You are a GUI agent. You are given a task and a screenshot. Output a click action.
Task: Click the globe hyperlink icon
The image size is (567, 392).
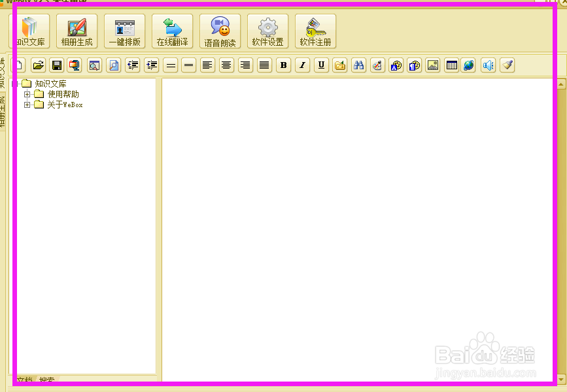click(468, 65)
